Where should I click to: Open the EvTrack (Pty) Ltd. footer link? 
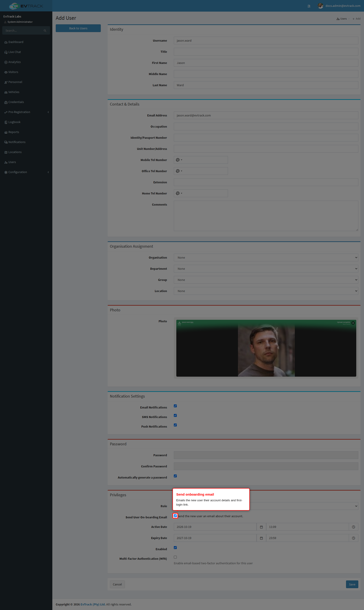(x=93, y=604)
